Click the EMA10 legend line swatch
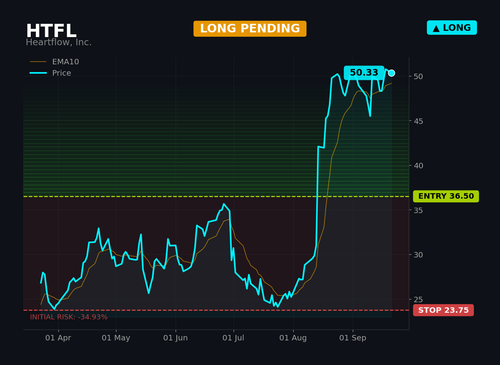500x365 pixels. point(38,62)
